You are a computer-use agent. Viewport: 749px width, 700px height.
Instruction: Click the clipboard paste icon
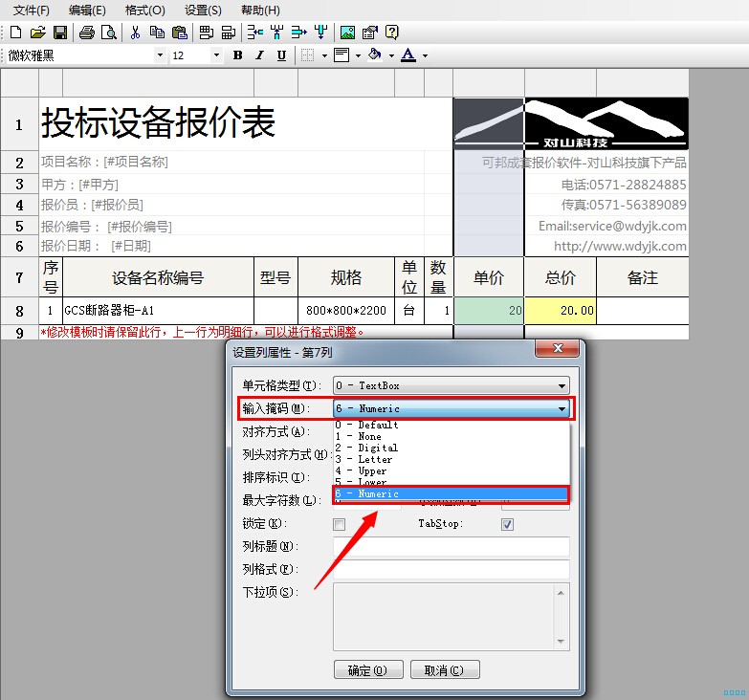pos(180,33)
